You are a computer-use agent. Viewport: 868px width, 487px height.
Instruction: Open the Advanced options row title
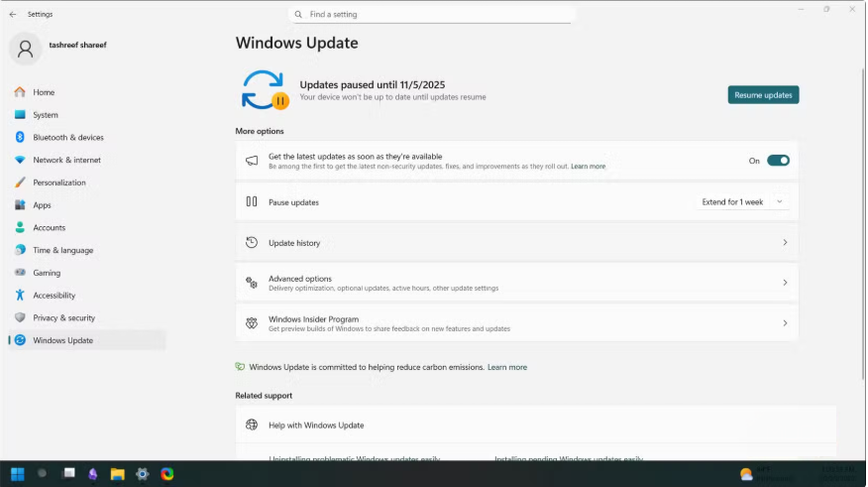point(300,278)
